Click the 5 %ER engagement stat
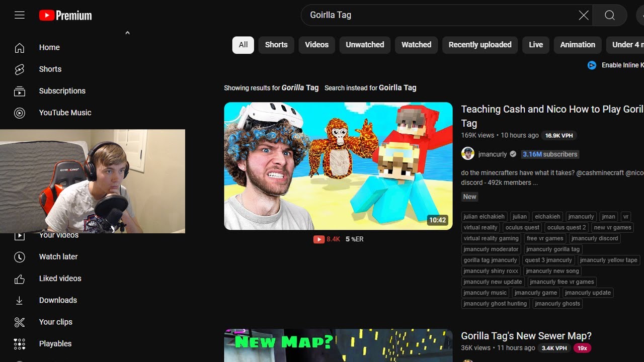 click(x=354, y=239)
